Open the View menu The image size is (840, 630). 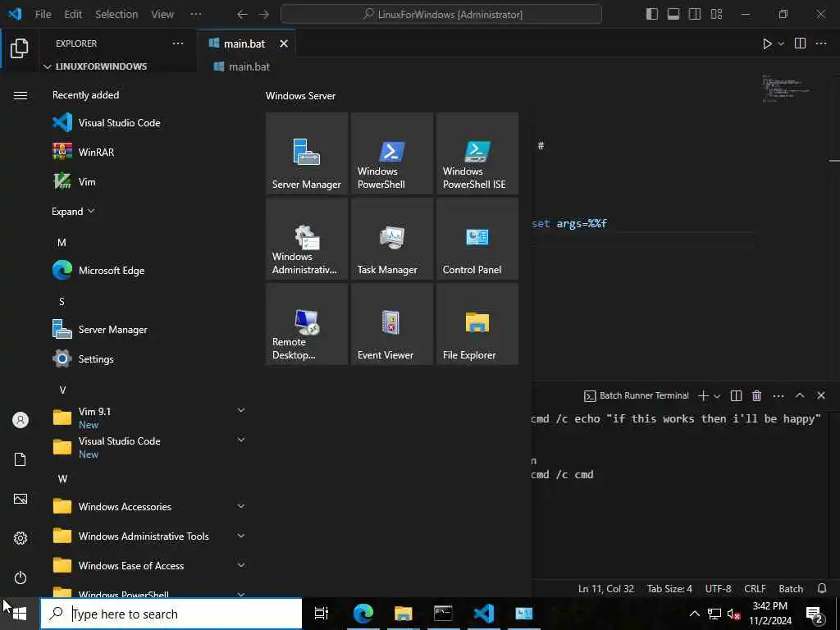[162, 15]
